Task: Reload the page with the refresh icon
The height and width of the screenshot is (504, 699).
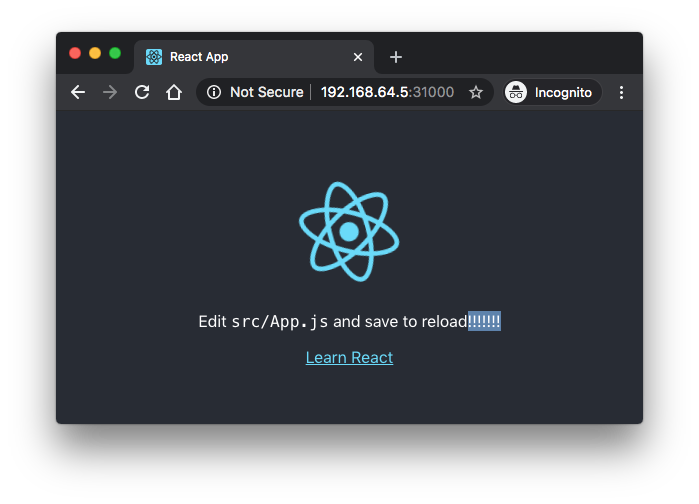Action: 142,92
